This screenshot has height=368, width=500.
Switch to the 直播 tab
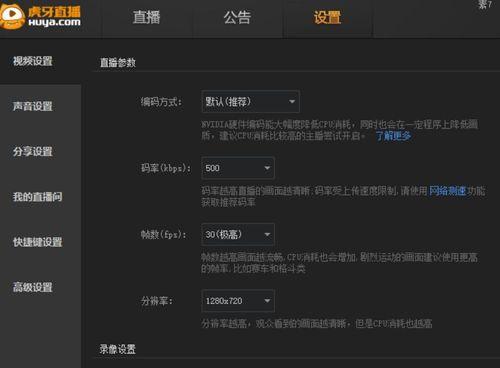point(146,17)
